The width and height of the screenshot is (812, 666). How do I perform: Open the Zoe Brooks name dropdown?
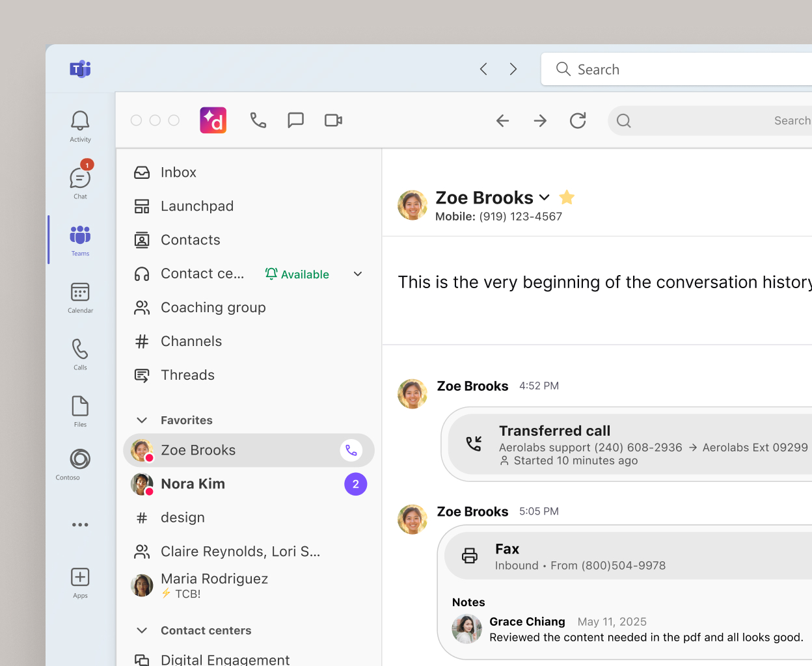click(x=545, y=197)
